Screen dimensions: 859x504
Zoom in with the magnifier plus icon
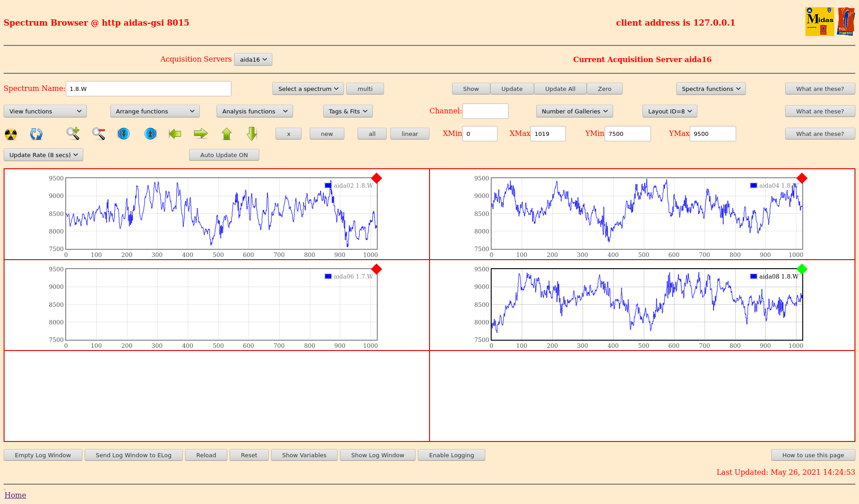click(x=73, y=134)
